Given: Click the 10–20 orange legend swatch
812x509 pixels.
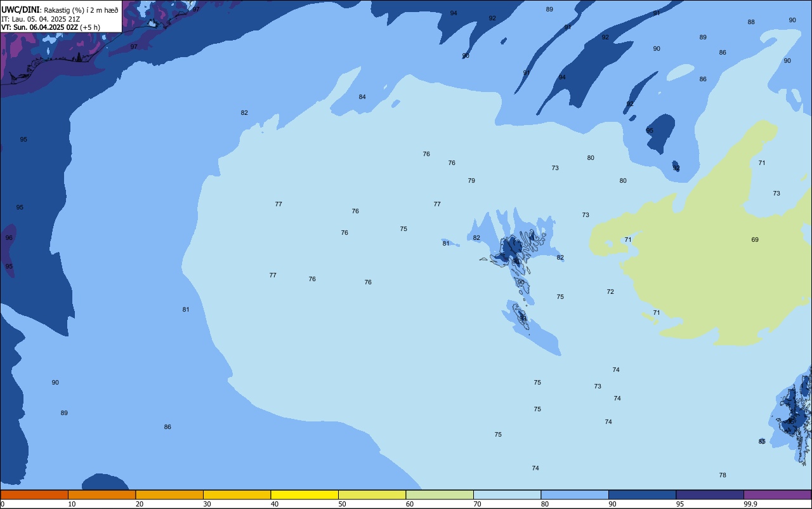Looking at the screenshot, I should [x=101, y=494].
